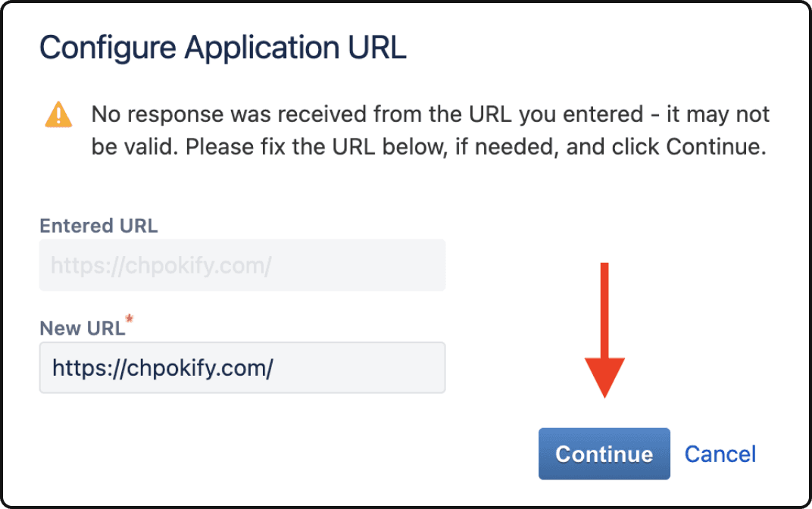812x509 pixels.
Task: Click the blue Continue button
Action: (x=604, y=454)
